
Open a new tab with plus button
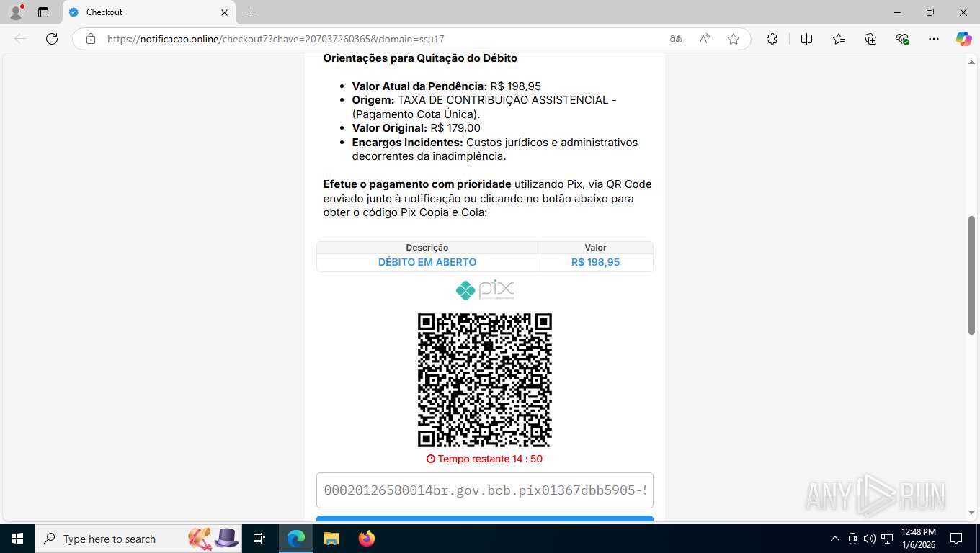(251, 12)
